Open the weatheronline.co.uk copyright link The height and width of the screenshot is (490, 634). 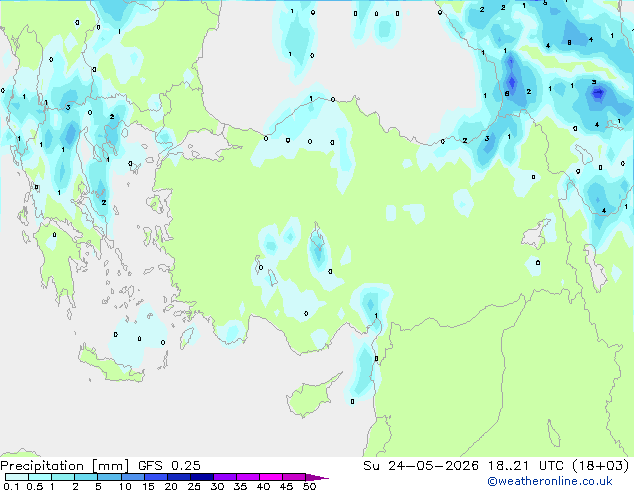click(x=550, y=481)
